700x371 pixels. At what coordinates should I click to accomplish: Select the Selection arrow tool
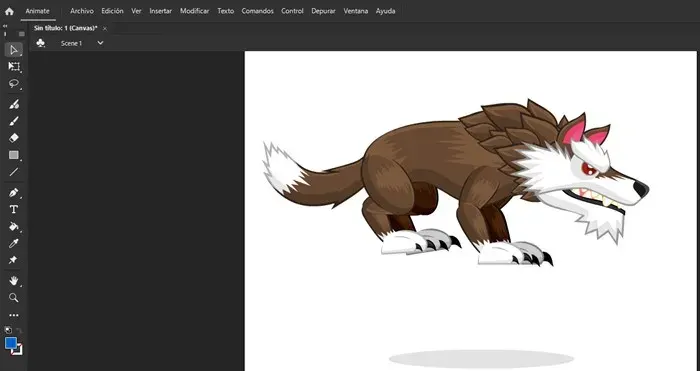pos(14,50)
